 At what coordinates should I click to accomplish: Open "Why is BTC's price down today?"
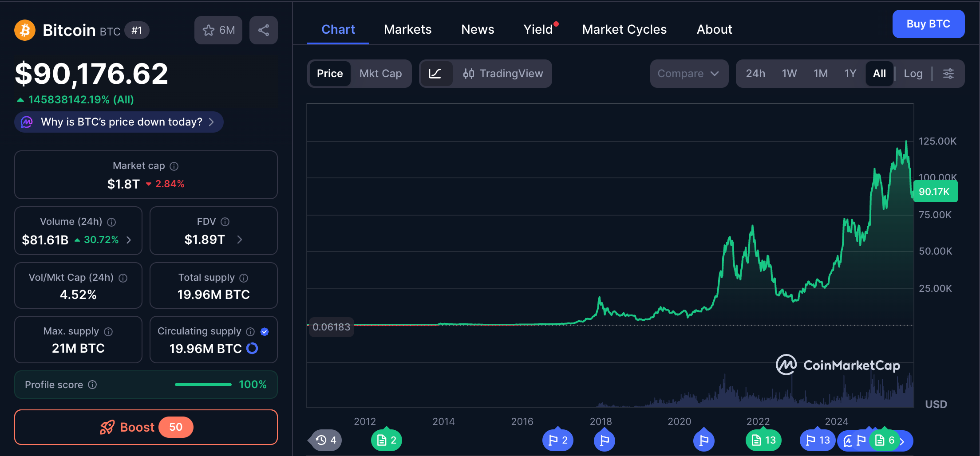(x=119, y=122)
